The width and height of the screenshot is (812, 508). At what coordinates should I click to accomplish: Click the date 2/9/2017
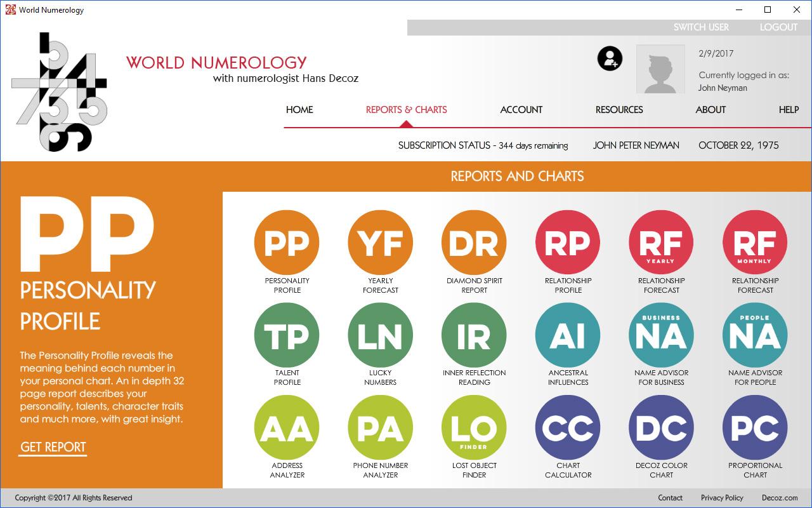pyautogui.click(x=716, y=54)
